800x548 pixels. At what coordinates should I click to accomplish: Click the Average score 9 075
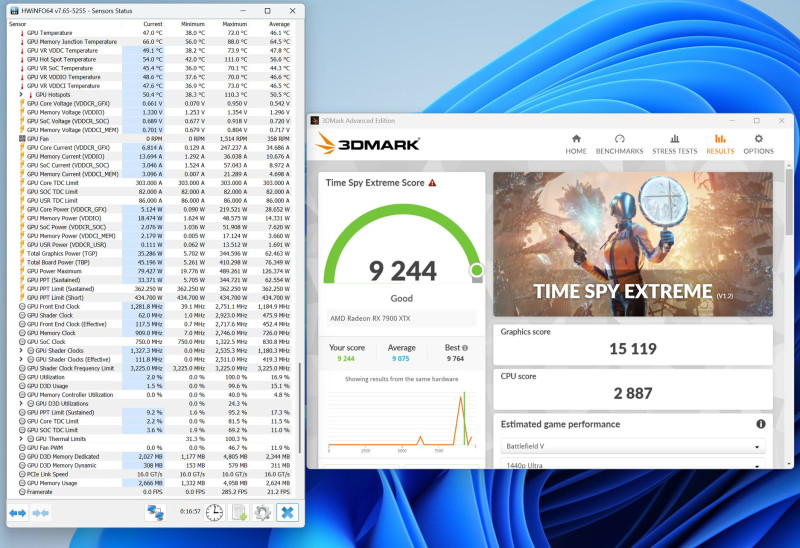pyautogui.click(x=401, y=359)
